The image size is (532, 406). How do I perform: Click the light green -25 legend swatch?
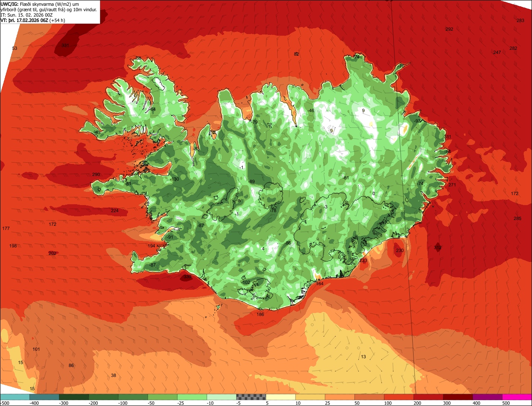192,397
